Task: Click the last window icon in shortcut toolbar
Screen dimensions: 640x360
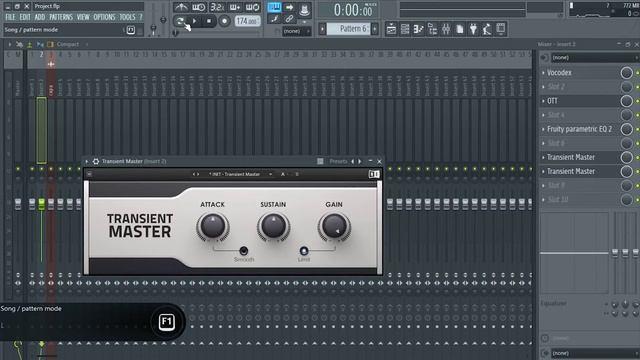Action: click(500, 29)
